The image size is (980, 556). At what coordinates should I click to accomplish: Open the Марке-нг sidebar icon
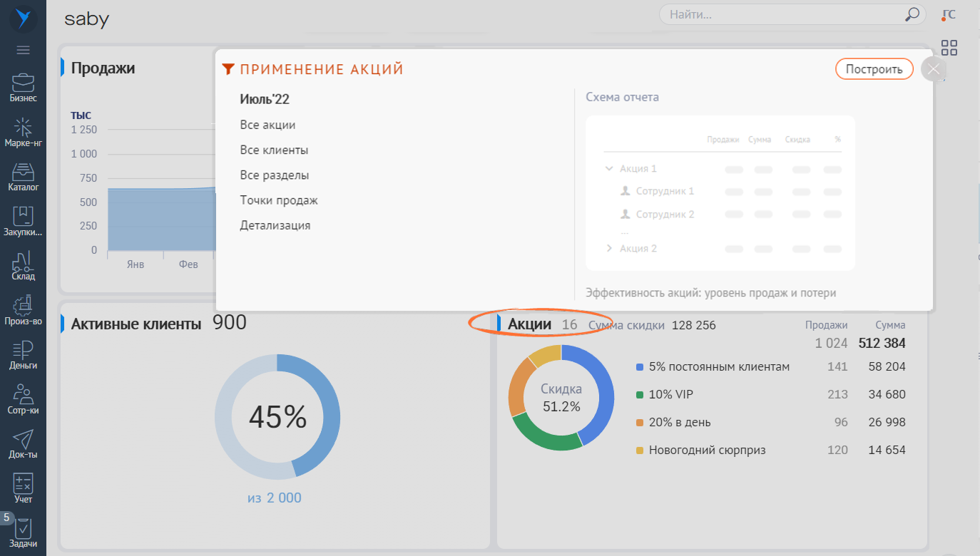pos(23,132)
